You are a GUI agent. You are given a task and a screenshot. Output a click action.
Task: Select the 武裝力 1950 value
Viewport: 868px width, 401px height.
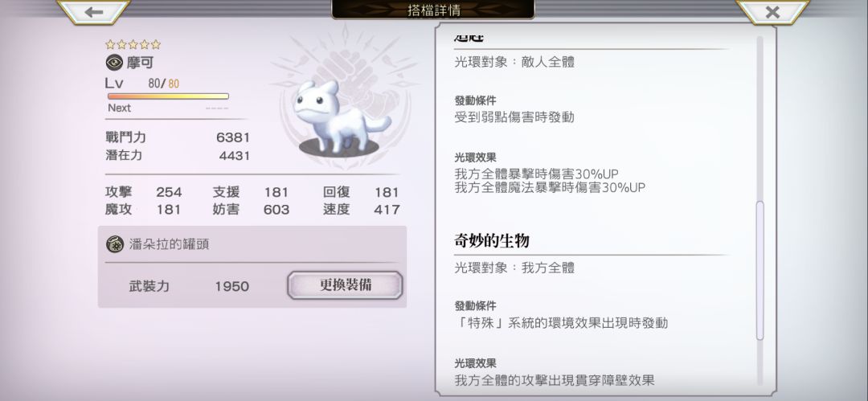[232, 286]
